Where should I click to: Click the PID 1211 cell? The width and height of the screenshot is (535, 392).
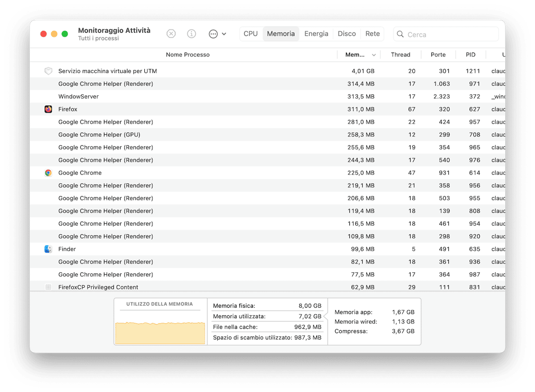click(473, 71)
